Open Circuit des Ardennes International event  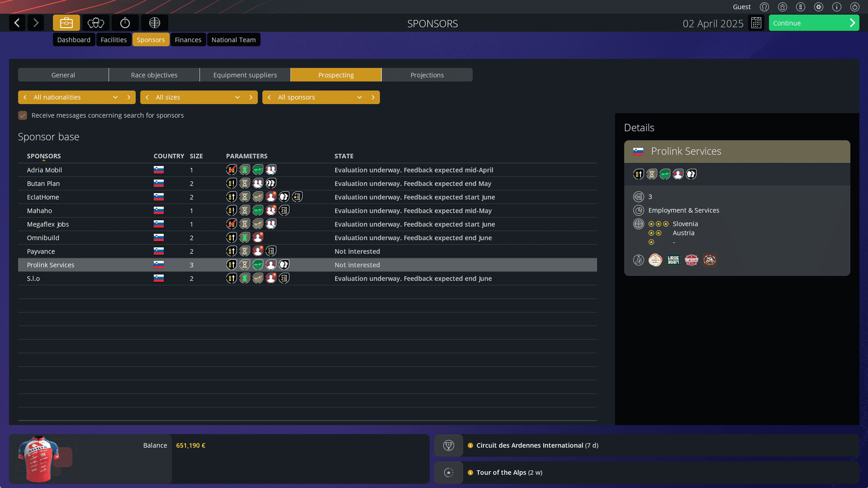coord(537,446)
